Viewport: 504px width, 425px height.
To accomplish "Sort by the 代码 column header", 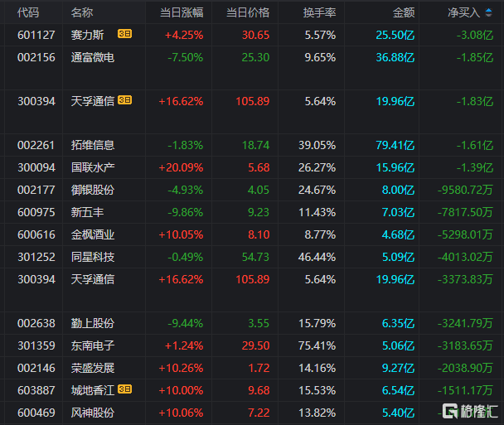I will click(x=28, y=12).
